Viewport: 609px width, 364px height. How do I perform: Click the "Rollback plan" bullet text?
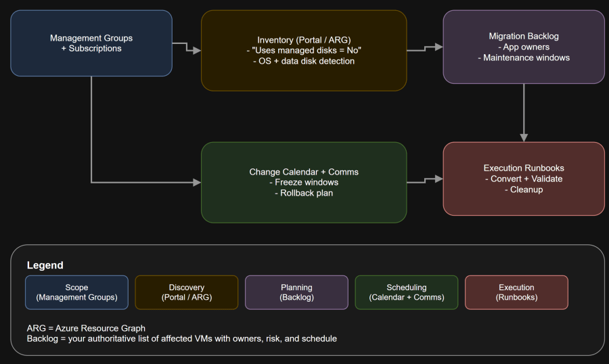[x=304, y=193]
